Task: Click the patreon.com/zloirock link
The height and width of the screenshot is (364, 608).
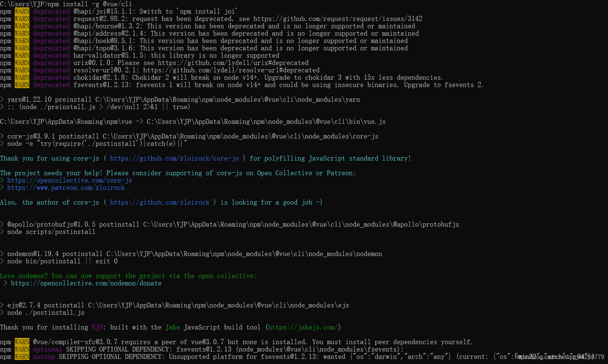Action: coord(66,188)
